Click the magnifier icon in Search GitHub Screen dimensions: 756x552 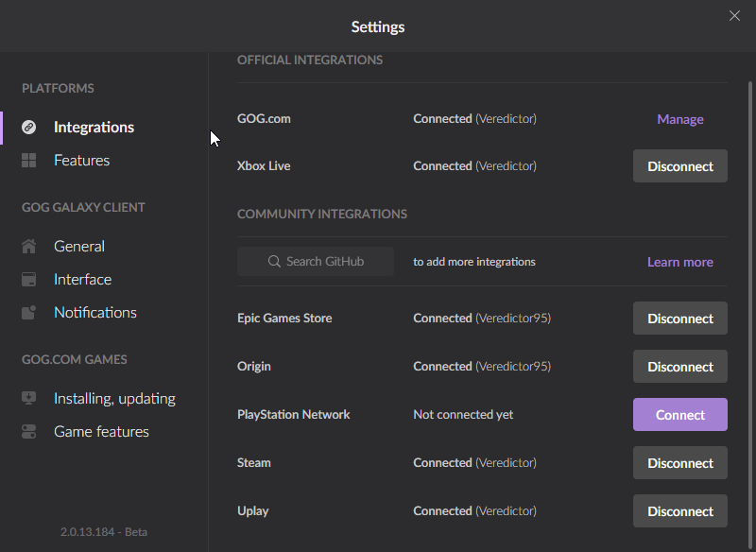(x=274, y=262)
